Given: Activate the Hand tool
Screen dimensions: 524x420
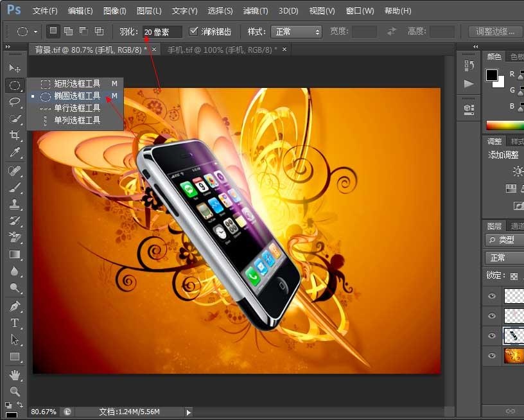Looking at the screenshot, I should tap(14, 374).
